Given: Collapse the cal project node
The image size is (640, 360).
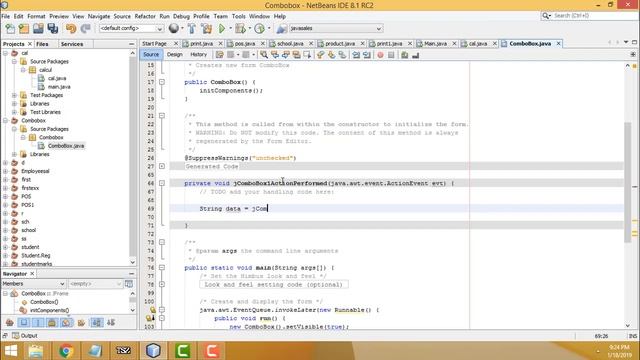Looking at the screenshot, I should (x=5, y=53).
